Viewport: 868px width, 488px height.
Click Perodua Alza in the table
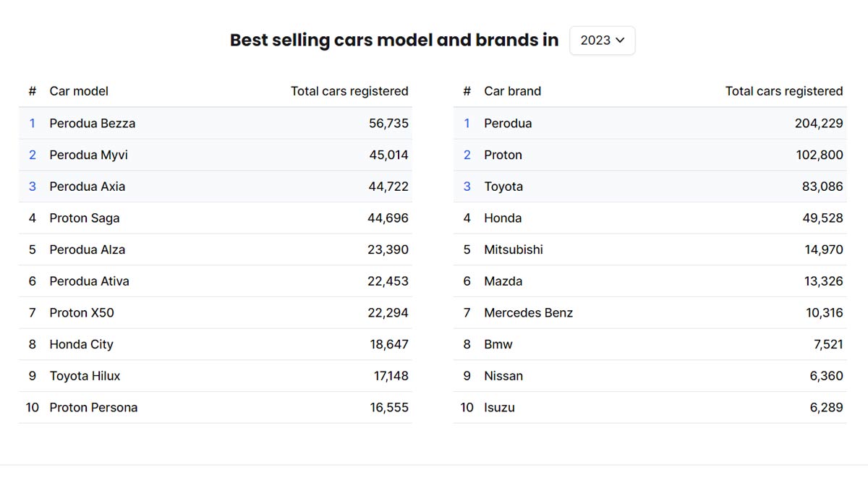coord(88,249)
